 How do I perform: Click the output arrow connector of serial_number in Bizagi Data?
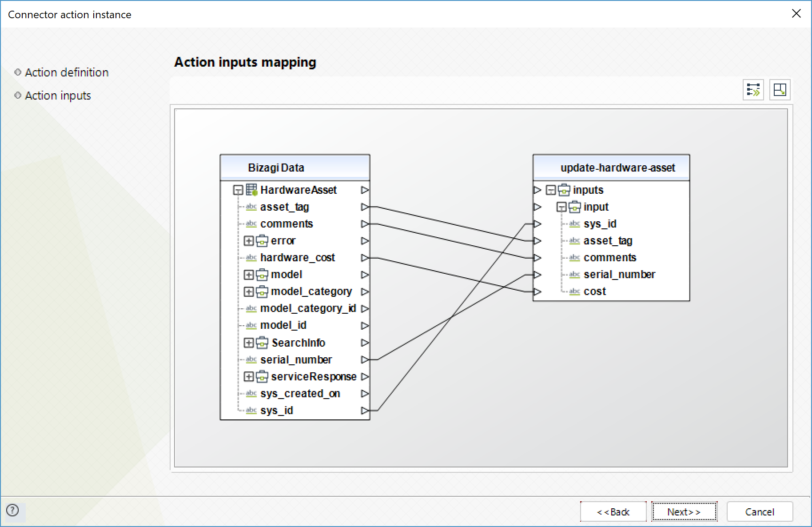click(365, 359)
